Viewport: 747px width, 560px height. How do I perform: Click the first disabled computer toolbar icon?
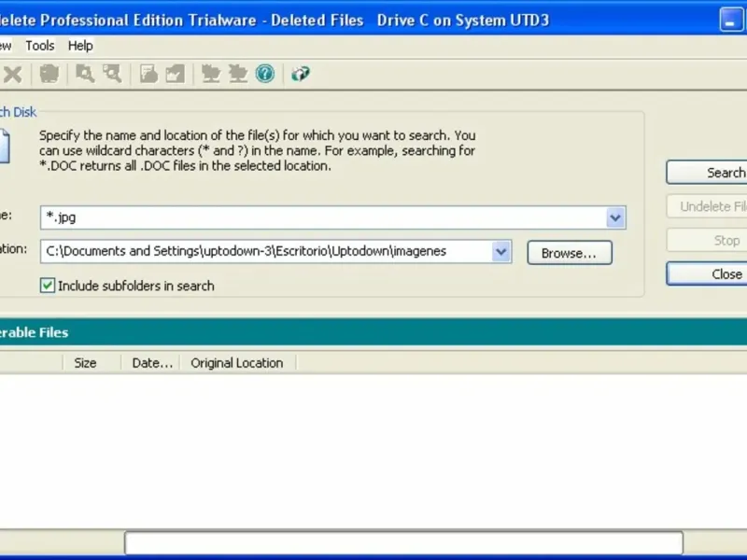tap(211, 74)
